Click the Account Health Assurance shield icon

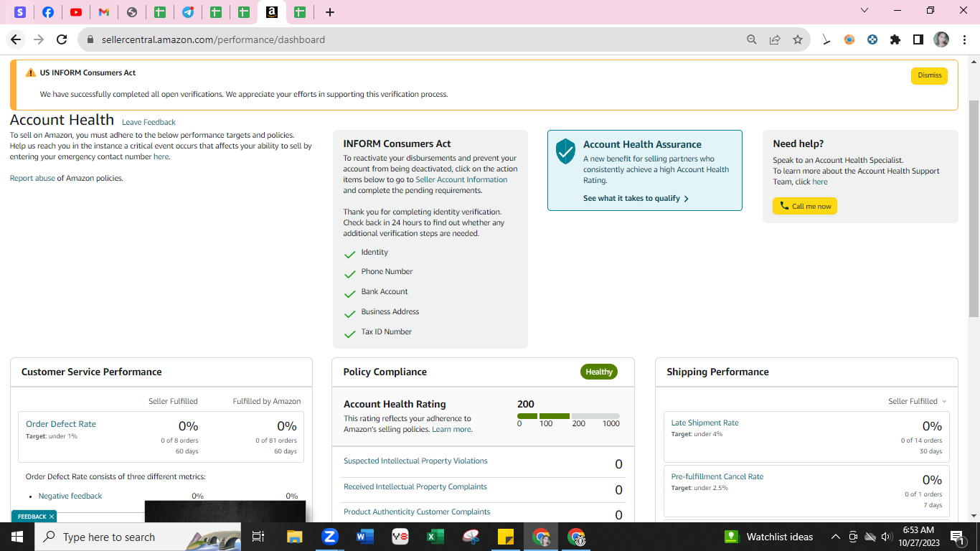[566, 151]
